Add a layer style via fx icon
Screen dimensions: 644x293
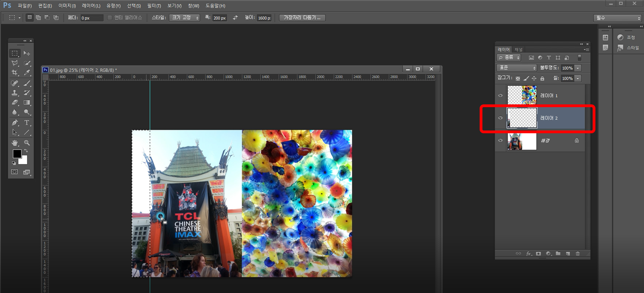point(529,253)
